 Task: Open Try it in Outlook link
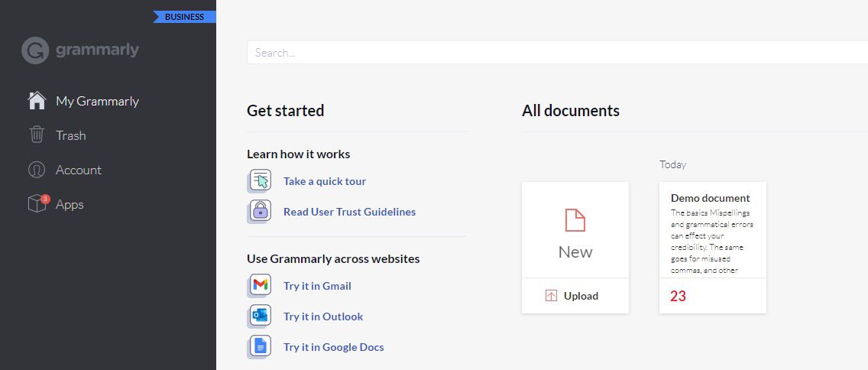click(323, 316)
